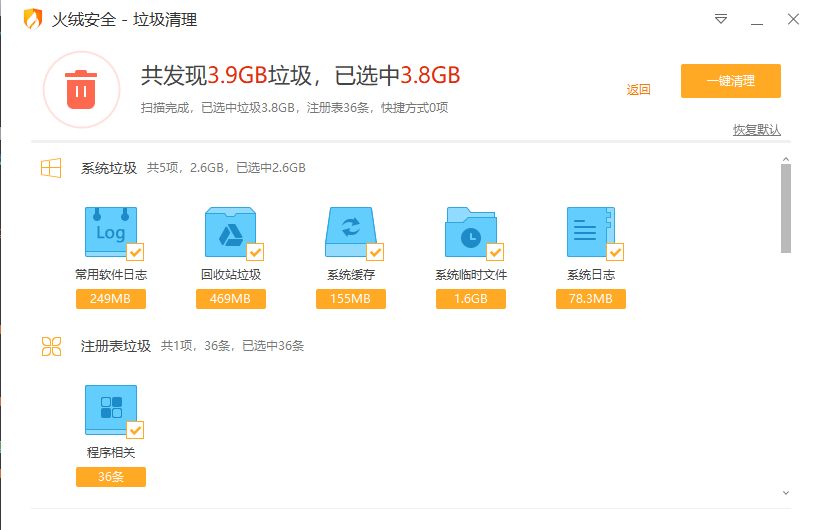
Task: Select the system log icon (系统日志)
Action: tap(589, 232)
